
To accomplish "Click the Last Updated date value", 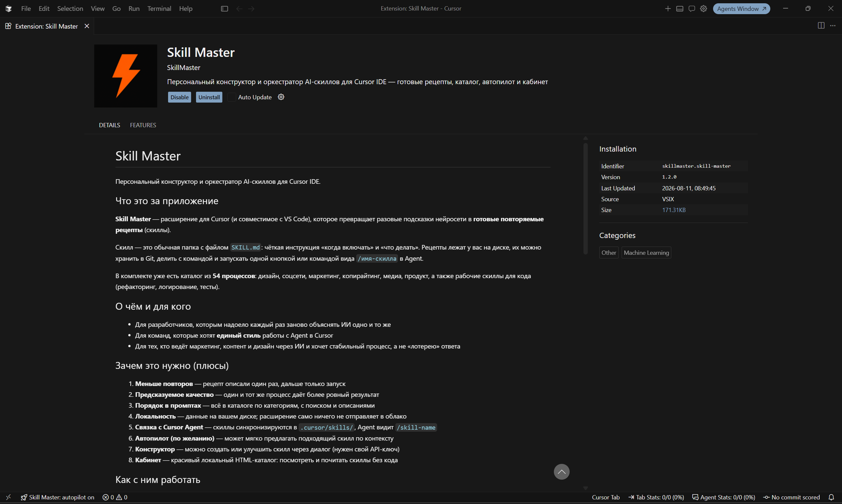I will pyautogui.click(x=689, y=188).
